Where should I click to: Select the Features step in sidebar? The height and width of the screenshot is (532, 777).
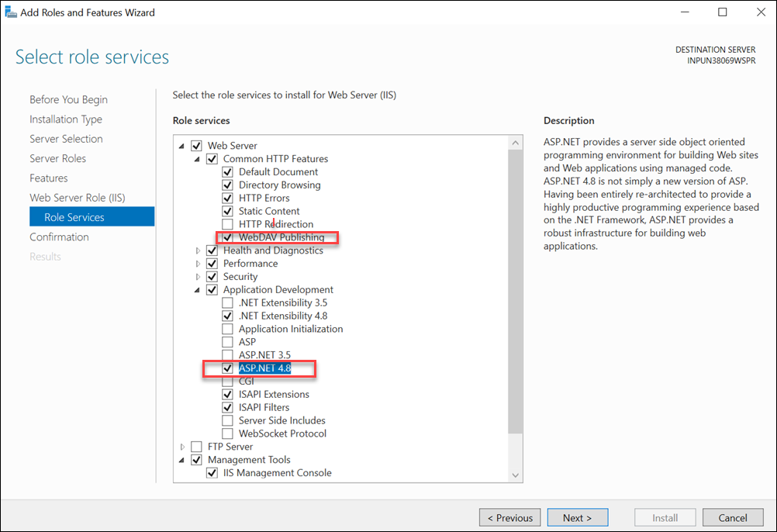48,178
